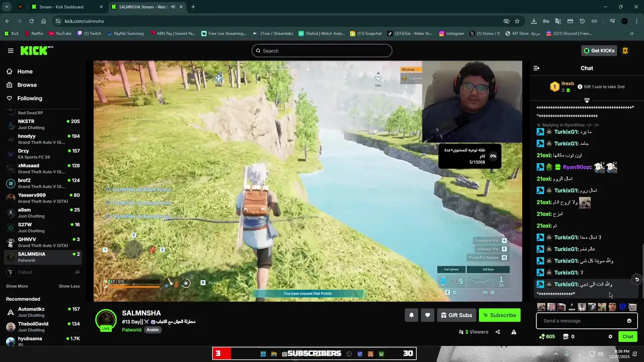Click the Xbox icon in taskbar
Screen dimensions: 644x362
[382, 354]
